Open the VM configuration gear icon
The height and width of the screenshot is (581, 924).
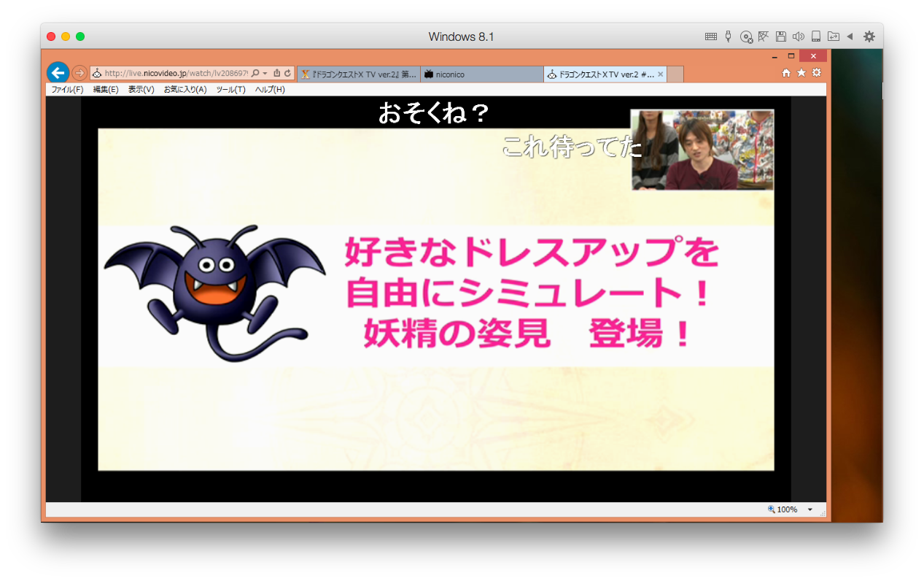869,36
